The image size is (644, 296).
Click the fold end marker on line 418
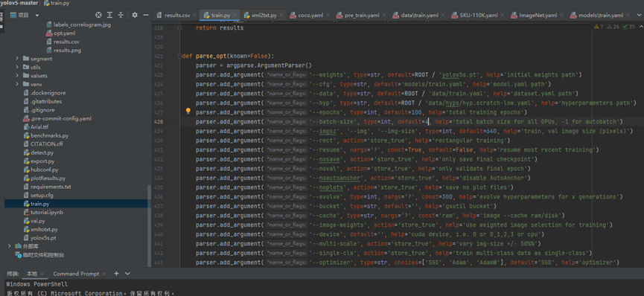coord(179,28)
